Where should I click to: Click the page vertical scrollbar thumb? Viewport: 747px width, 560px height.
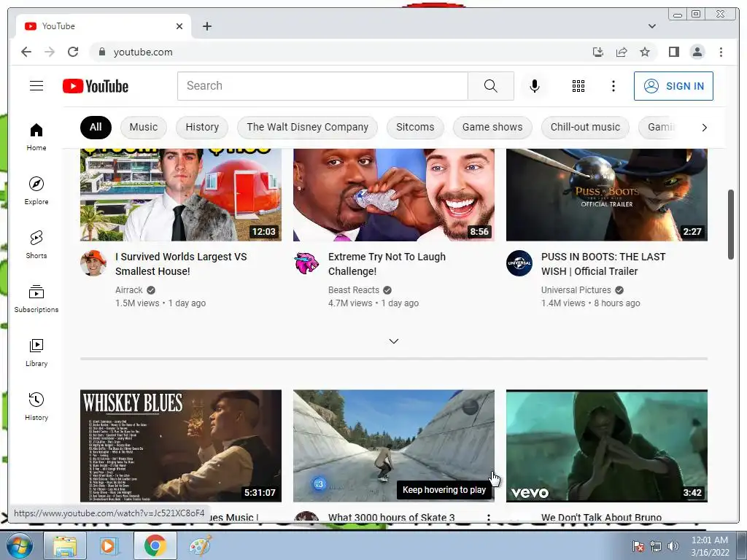coord(731,225)
